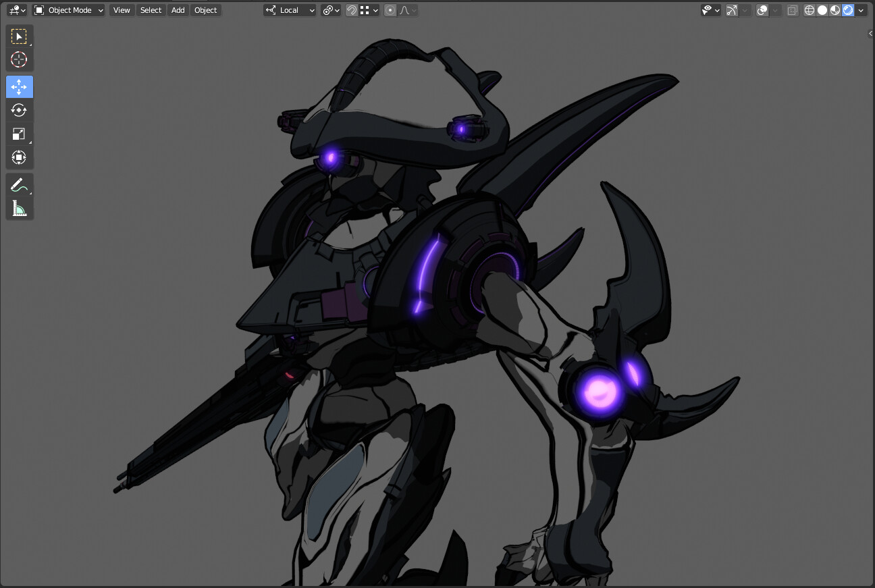Activate the Rotate tool

click(19, 110)
